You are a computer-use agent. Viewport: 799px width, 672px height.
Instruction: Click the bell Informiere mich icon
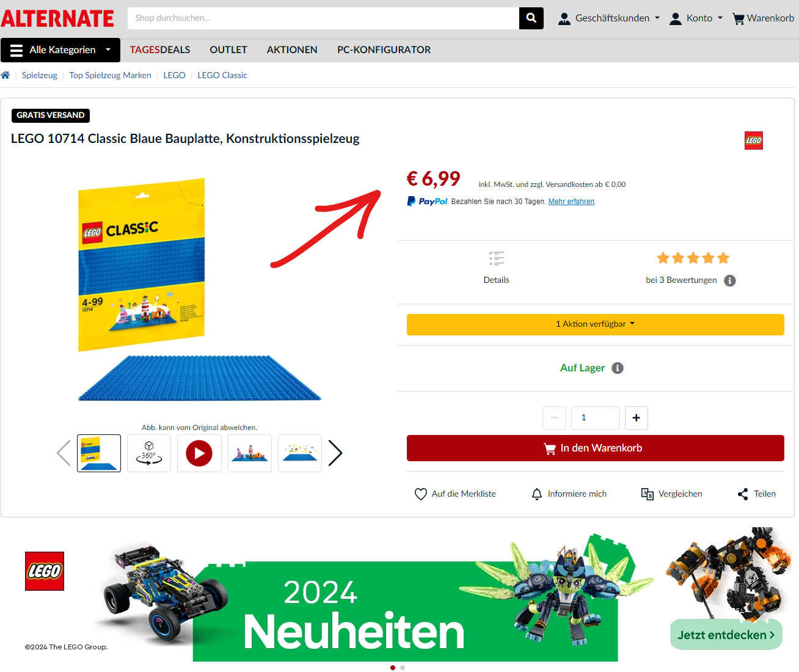pyautogui.click(x=537, y=494)
